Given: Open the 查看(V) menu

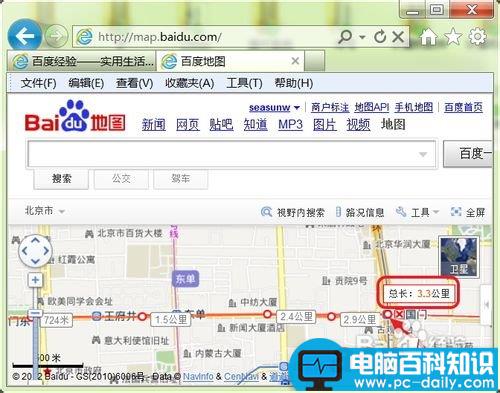Looking at the screenshot, I should click(x=134, y=83).
